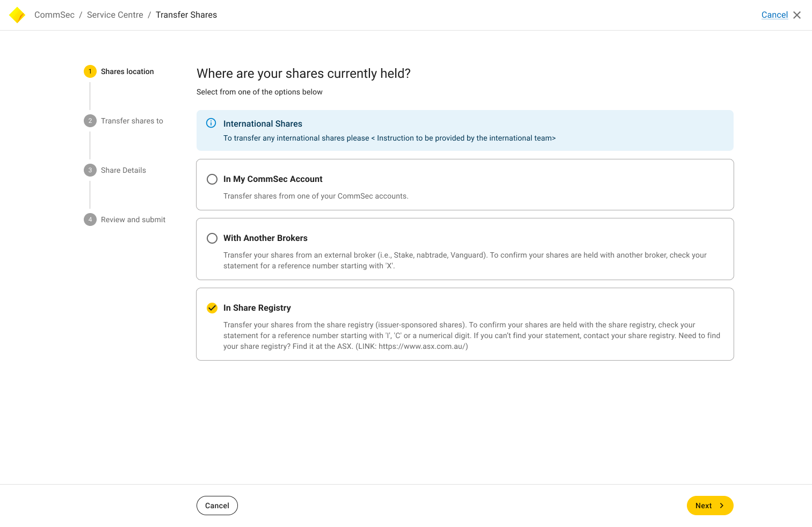812x527 pixels.
Task: Click the International Shares info icon
Action: (211, 123)
